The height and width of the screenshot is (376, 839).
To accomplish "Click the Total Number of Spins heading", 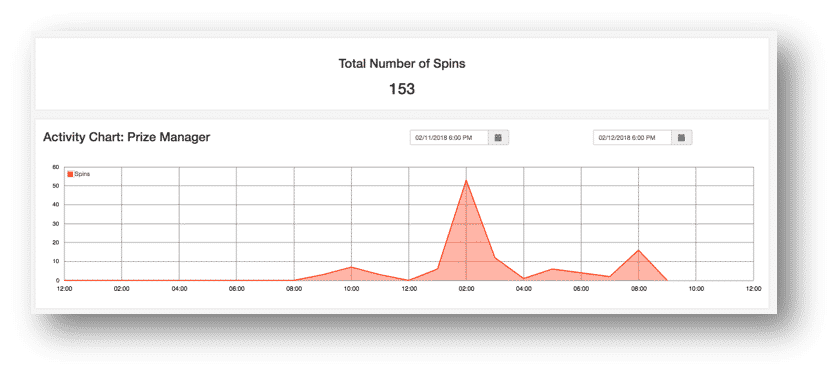I will click(x=402, y=64).
